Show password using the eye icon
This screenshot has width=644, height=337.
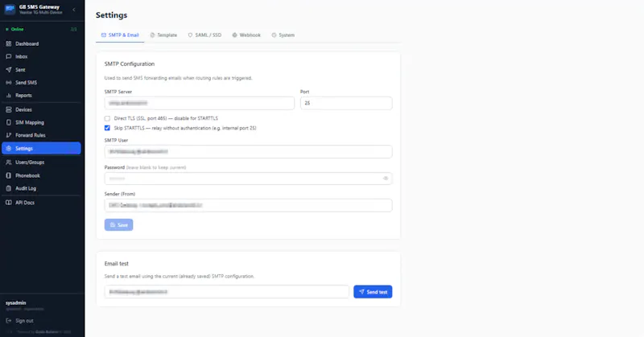[x=386, y=179]
